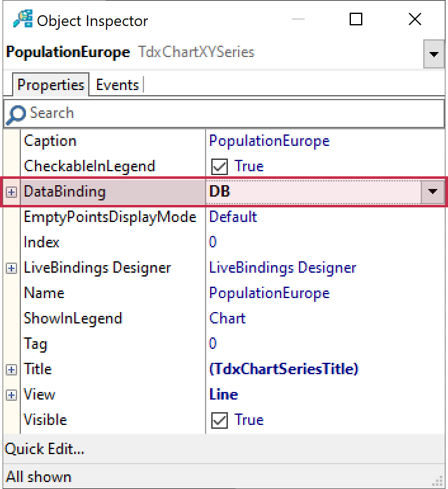Click the Tag property value
The width and height of the screenshot is (448, 489).
point(213,344)
